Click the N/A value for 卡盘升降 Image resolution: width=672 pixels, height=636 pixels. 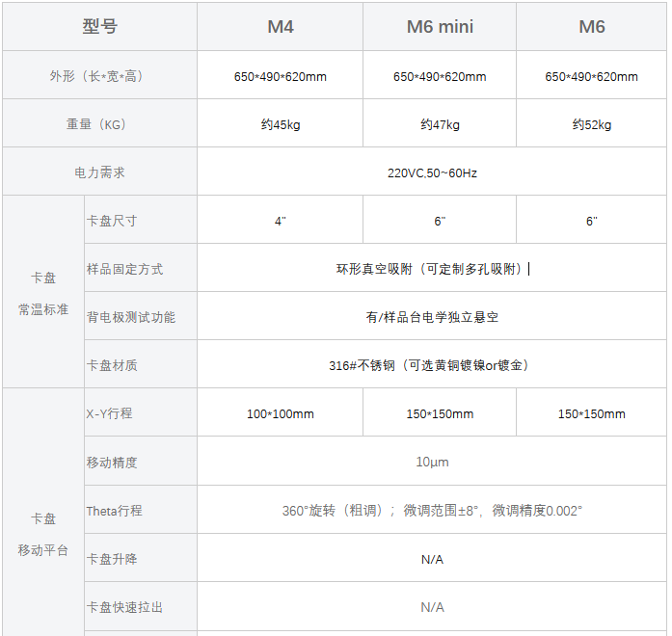click(432, 559)
